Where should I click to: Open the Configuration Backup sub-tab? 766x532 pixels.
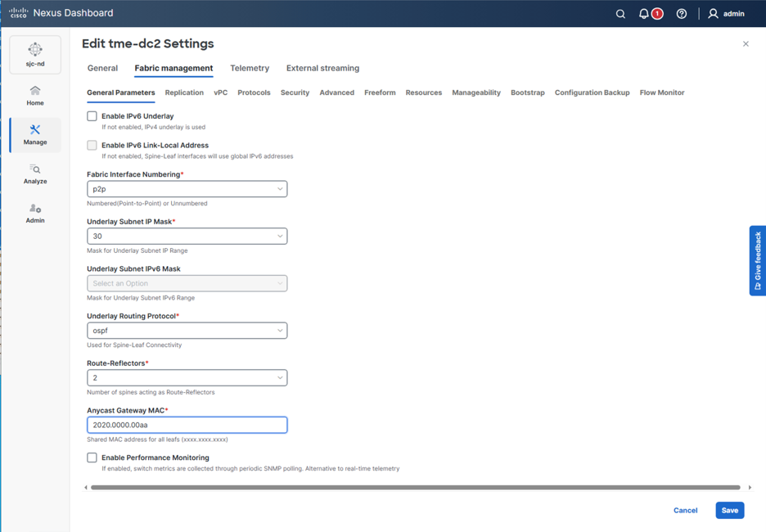(592, 92)
